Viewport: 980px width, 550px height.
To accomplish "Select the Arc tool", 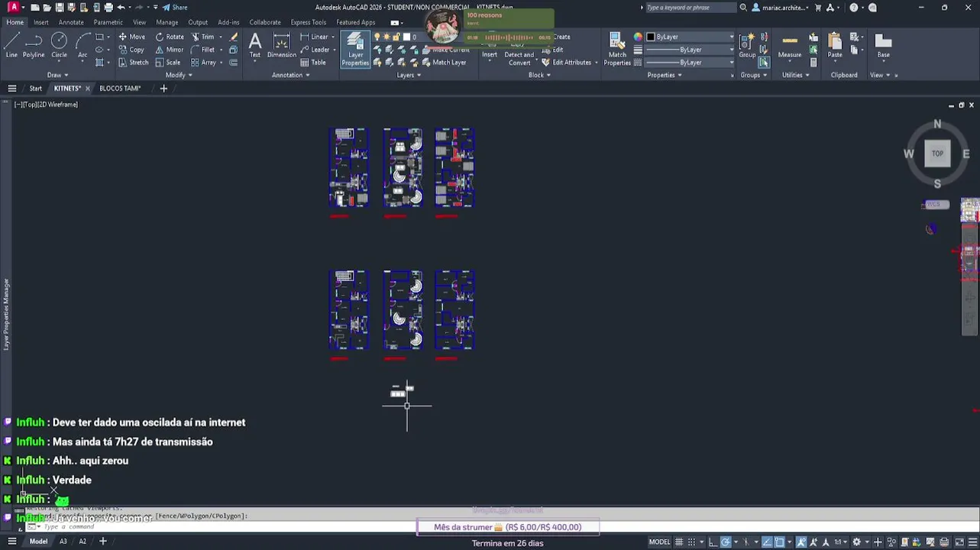I will pyautogui.click(x=82, y=46).
